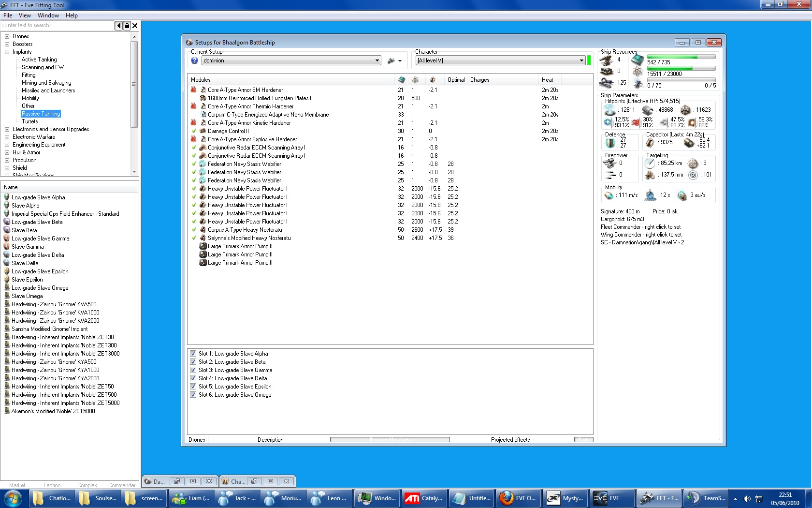
Task: Click the left-arrow button beside the search box
Action: (x=118, y=26)
